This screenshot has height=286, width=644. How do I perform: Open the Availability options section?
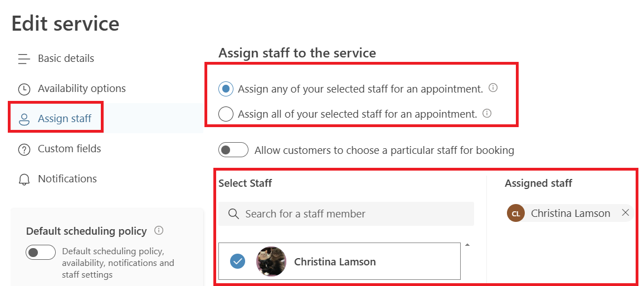81,89
